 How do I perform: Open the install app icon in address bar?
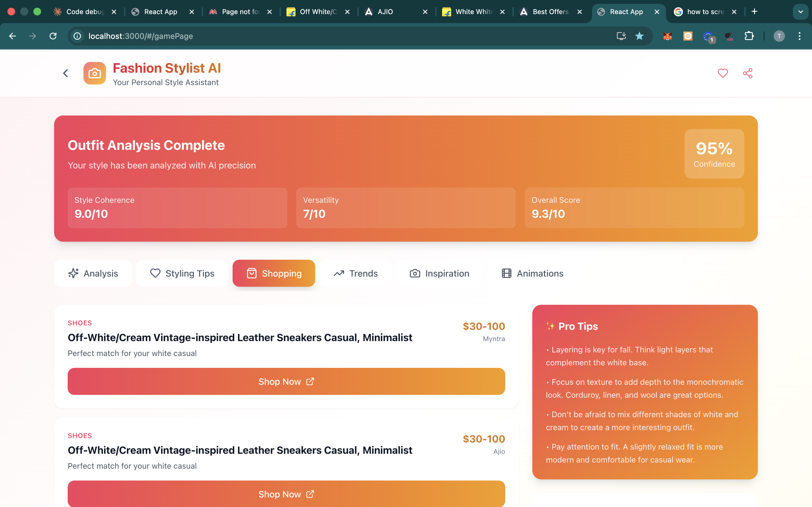(x=621, y=36)
